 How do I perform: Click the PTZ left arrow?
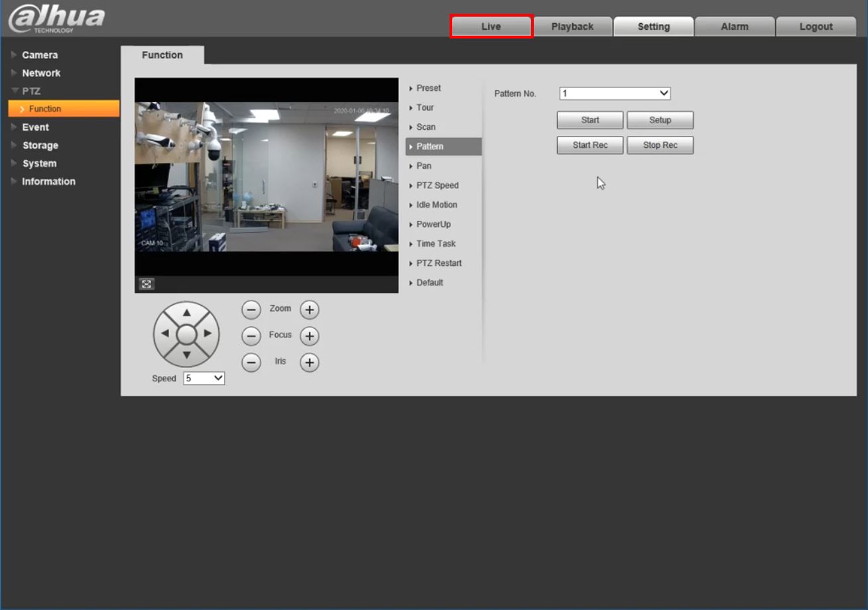pos(165,334)
